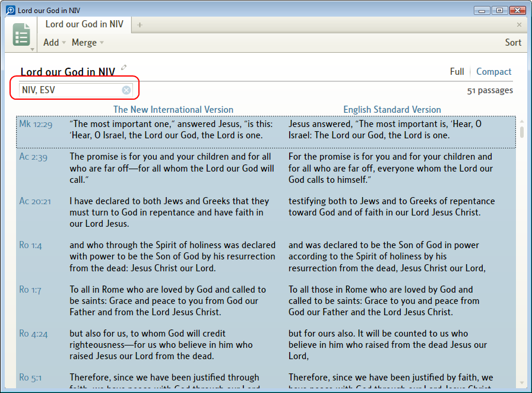Open the Ro 4:24 reference

click(33, 334)
